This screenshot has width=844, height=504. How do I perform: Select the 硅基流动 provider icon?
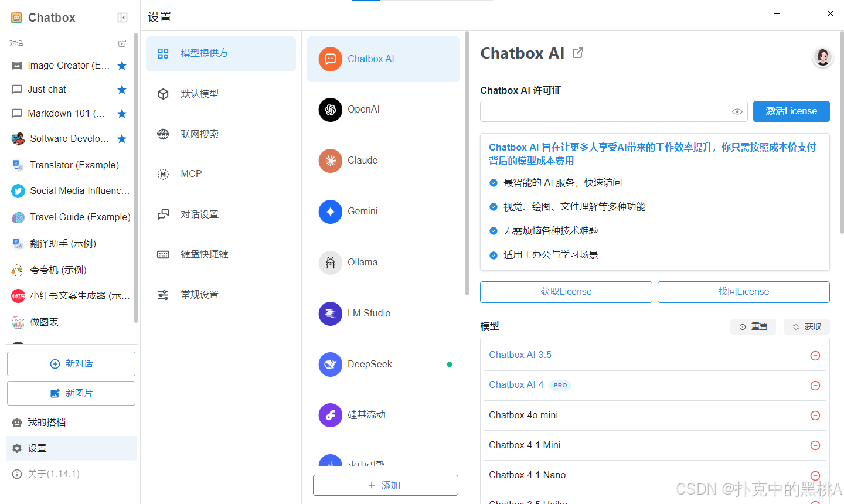[x=331, y=416]
